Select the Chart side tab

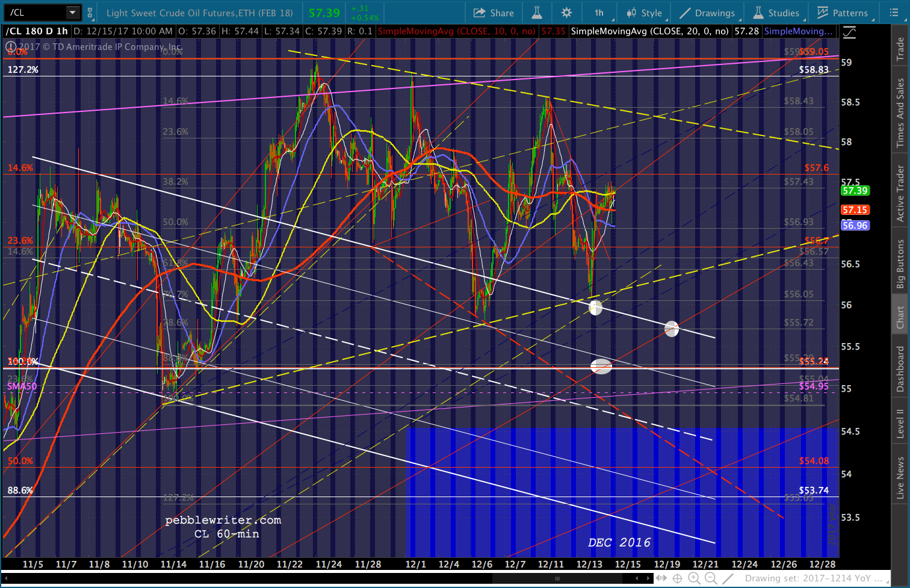[900, 317]
